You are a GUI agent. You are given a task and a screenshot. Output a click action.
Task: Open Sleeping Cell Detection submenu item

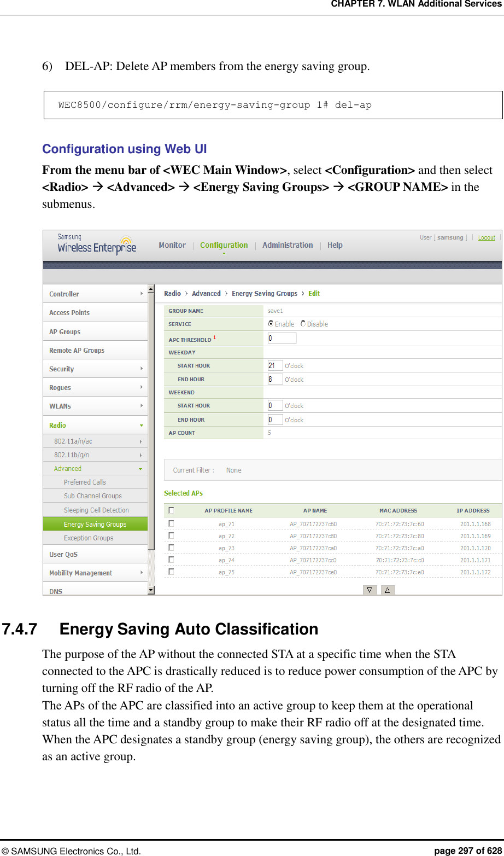95,510
